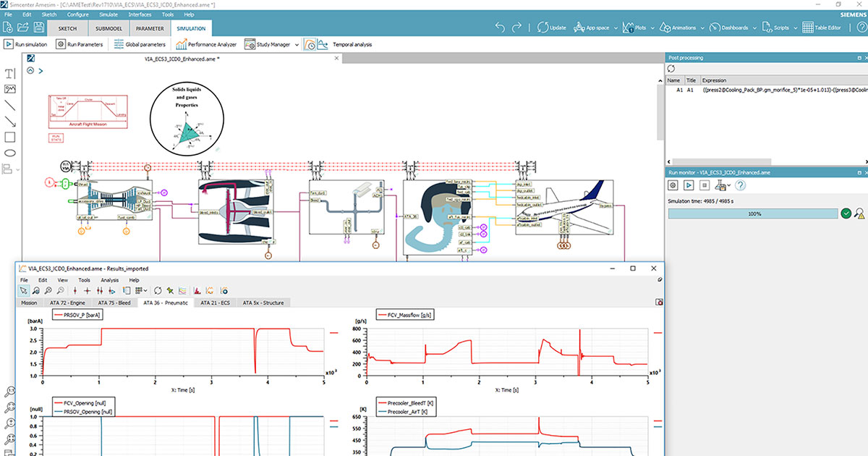Select the zoom-in magnifier in the results window
Image resolution: width=868 pixels, height=456 pixels.
click(x=48, y=290)
